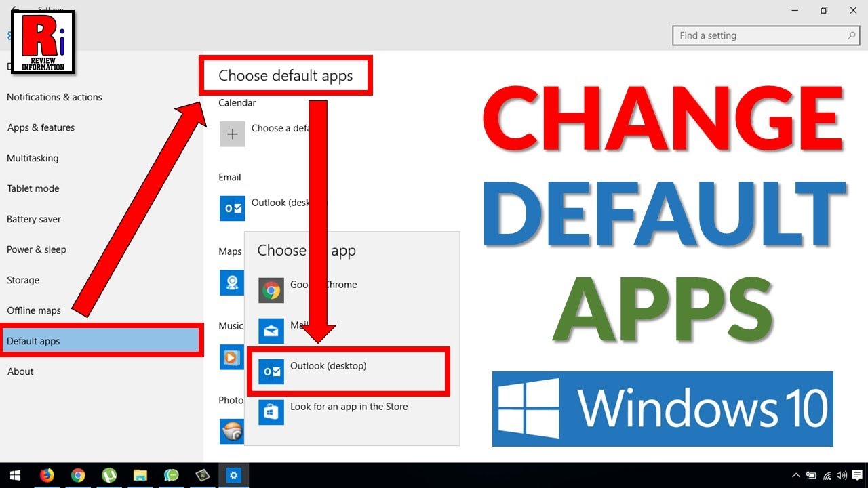Open Power & sleep settings
868x488 pixels.
(37, 249)
